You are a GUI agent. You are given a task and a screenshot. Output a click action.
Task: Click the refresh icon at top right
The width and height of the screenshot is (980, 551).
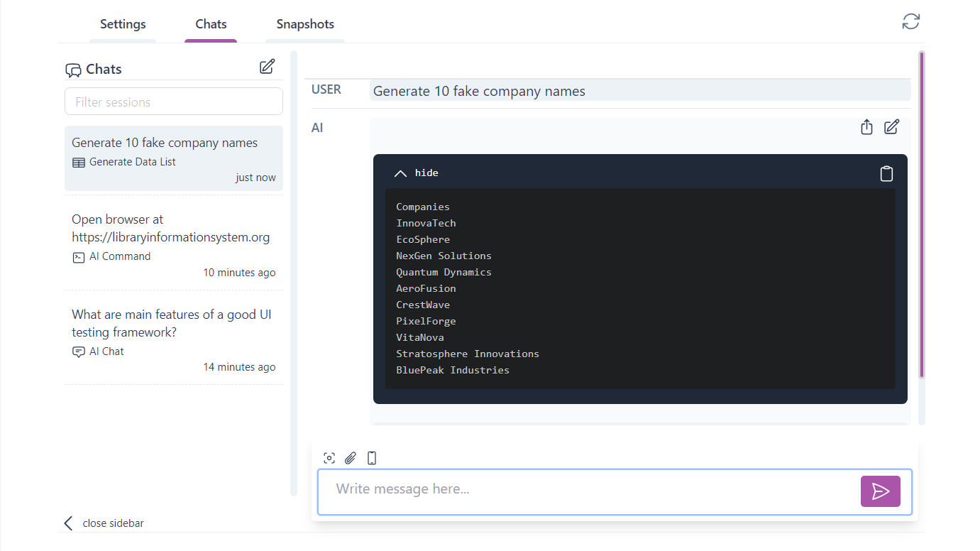(911, 21)
